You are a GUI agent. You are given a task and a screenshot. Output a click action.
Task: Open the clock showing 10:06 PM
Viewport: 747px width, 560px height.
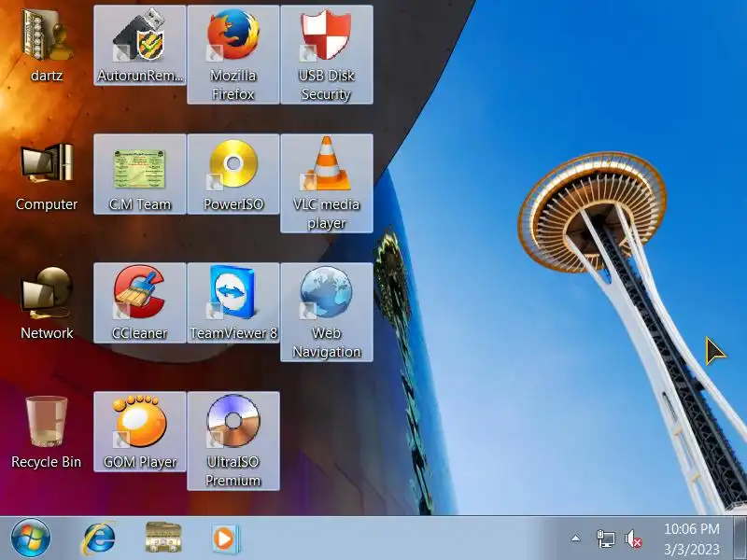tap(691, 539)
